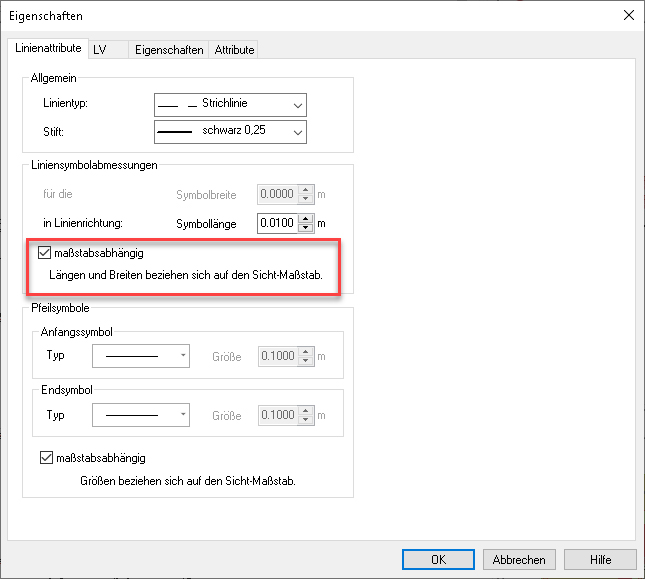Click the Symbollänge input field
645x579 pixels.
coord(277,223)
